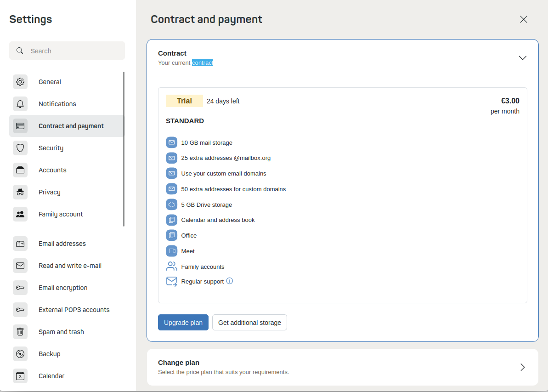Click inside the Search settings field
The height and width of the screenshot is (392, 548).
(x=67, y=51)
